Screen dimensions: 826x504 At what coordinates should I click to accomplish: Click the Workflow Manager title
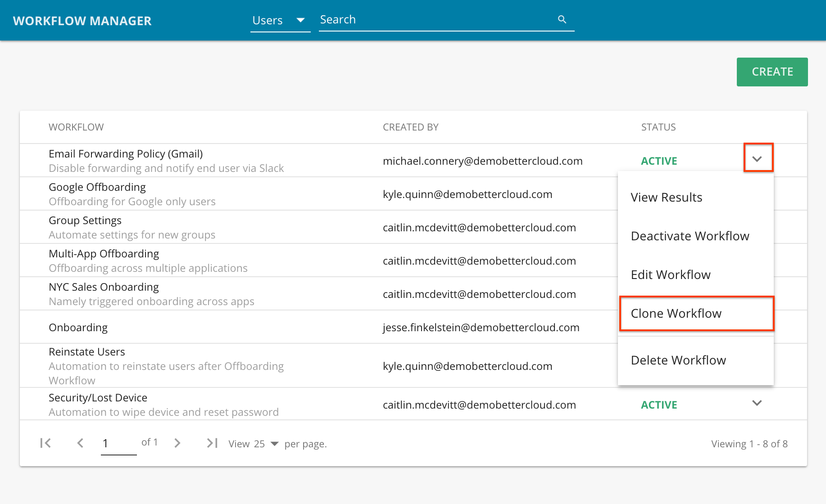[82, 21]
